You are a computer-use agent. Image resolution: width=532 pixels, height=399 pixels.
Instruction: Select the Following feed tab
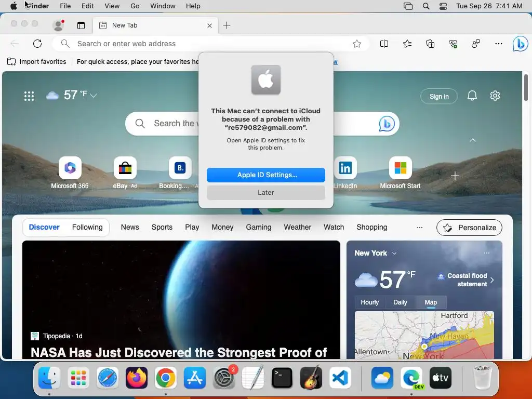click(87, 227)
